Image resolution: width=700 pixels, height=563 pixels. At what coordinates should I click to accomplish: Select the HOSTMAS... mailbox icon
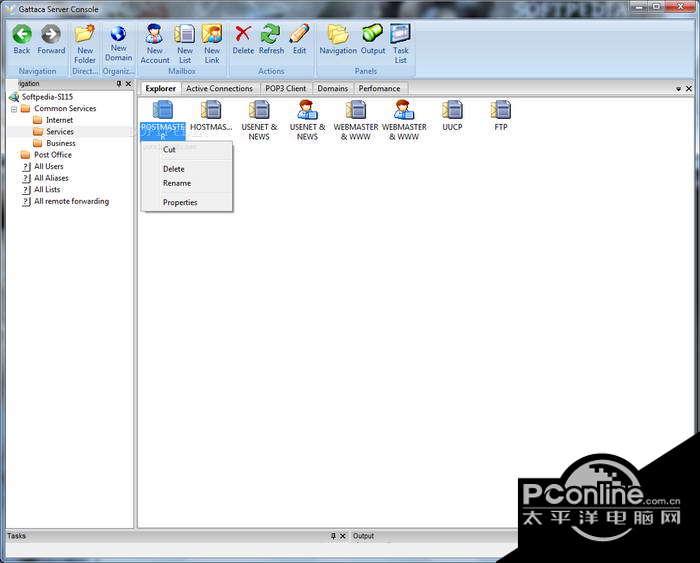[x=211, y=109]
